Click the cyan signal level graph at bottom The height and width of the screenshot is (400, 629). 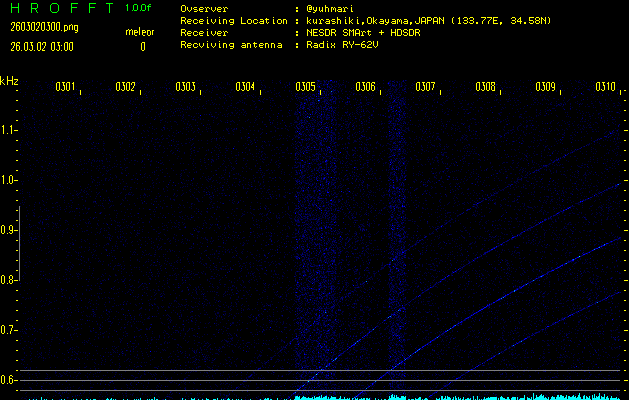tap(460, 396)
